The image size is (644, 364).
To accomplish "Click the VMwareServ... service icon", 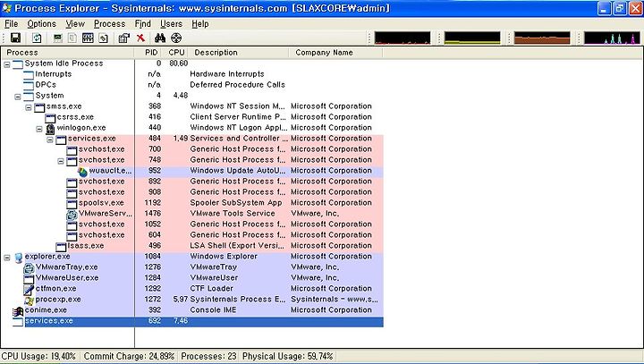I will pos(72,215).
